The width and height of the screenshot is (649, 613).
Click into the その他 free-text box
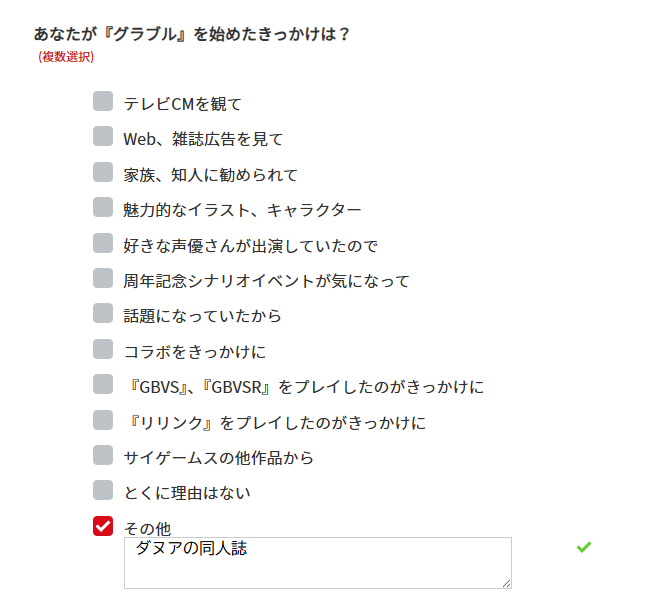[x=317, y=562]
